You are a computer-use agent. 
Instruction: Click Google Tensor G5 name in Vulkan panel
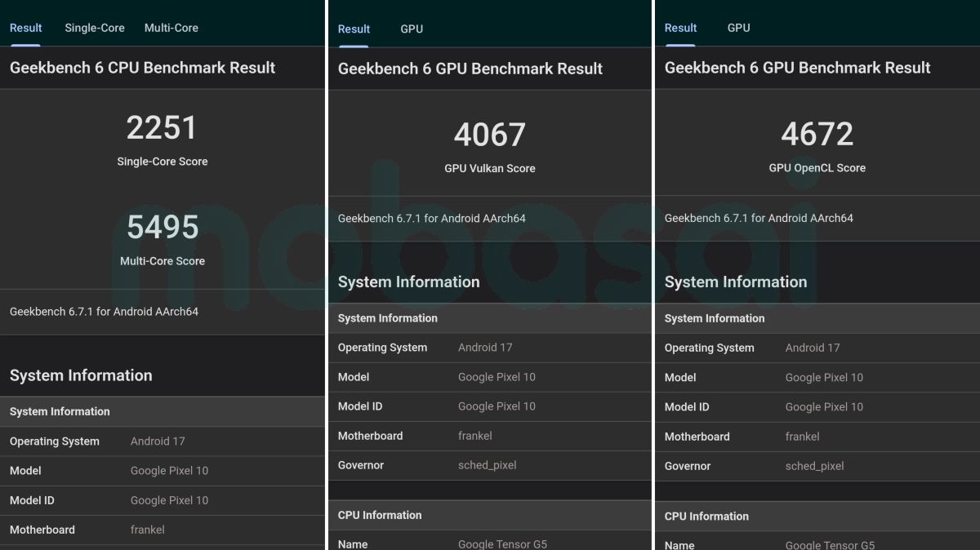[x=502, y=543]
